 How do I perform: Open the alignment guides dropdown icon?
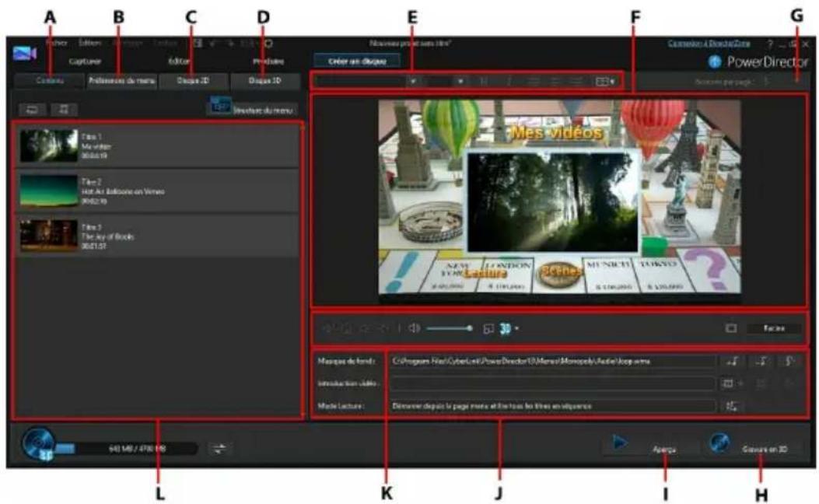pyautogui.click(x=605, y=82)
